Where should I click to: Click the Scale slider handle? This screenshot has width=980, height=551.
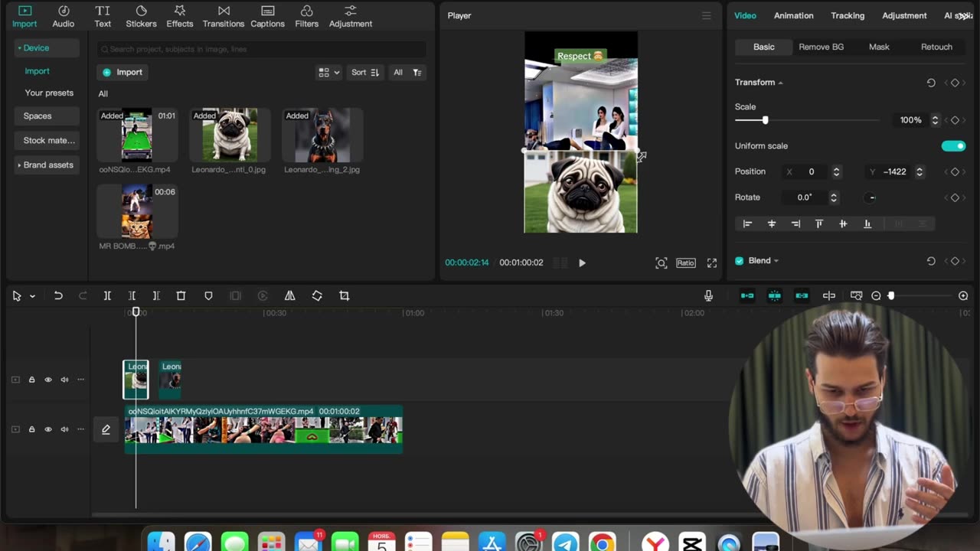click(765, 120)
